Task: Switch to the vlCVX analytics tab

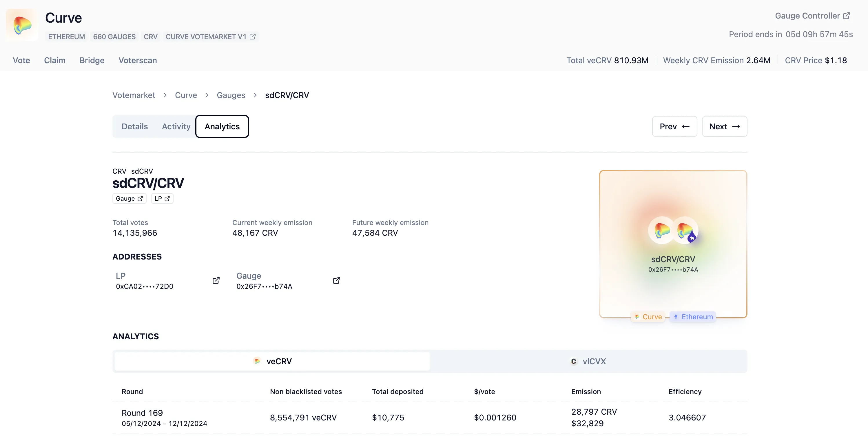Action: click(x=588, y=361)
